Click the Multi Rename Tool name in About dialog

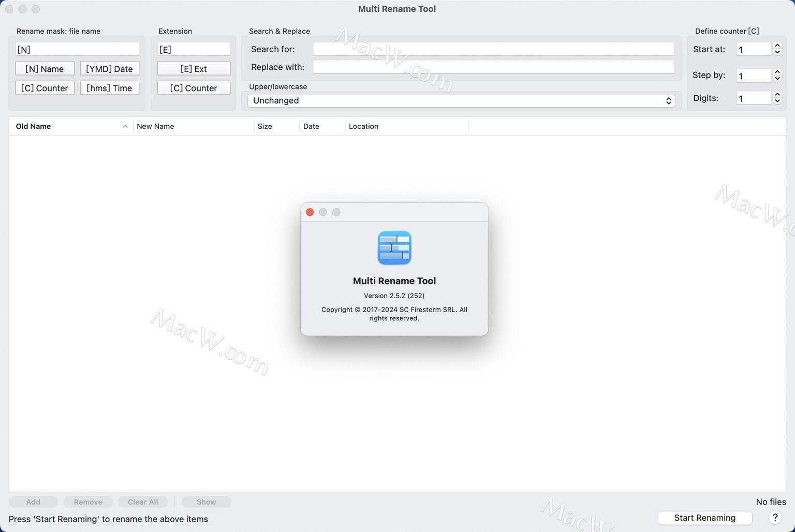(x=394, y=281)
